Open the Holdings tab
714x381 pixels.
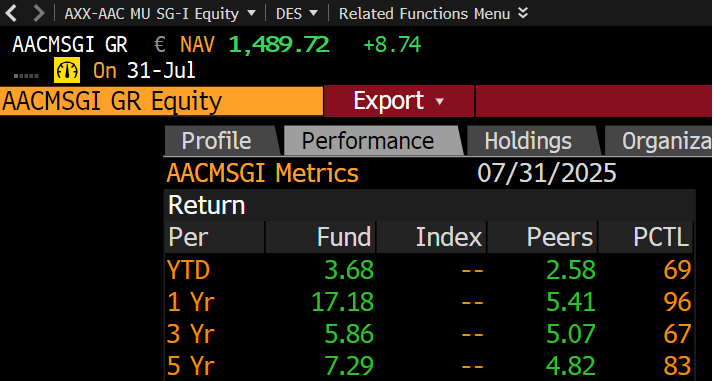coord(532,141)
